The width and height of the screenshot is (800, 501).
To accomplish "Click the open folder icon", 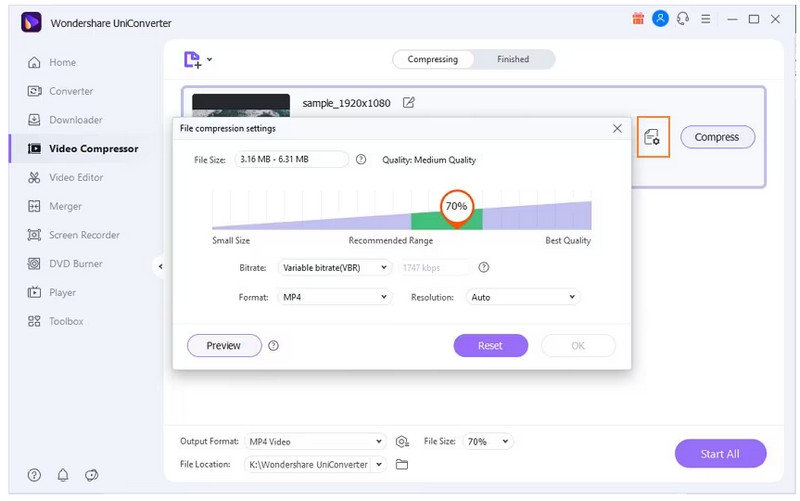I will coord(402,464).
